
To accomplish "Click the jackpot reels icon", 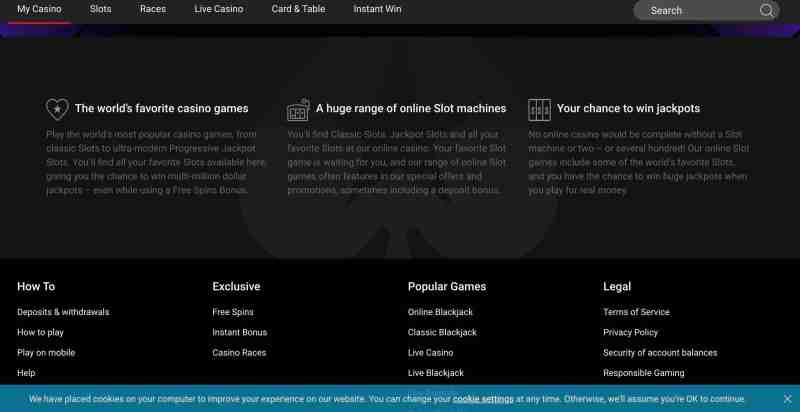I will (x=539, y=109).
